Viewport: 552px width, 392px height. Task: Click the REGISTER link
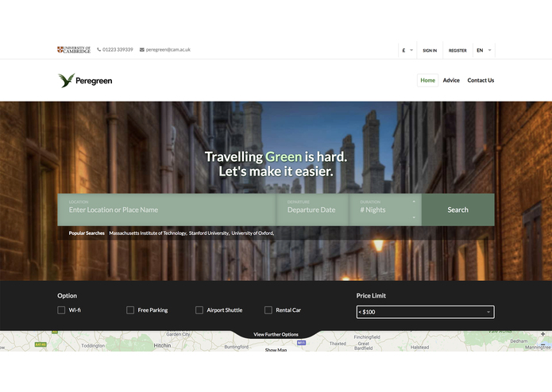pos(457,50)
